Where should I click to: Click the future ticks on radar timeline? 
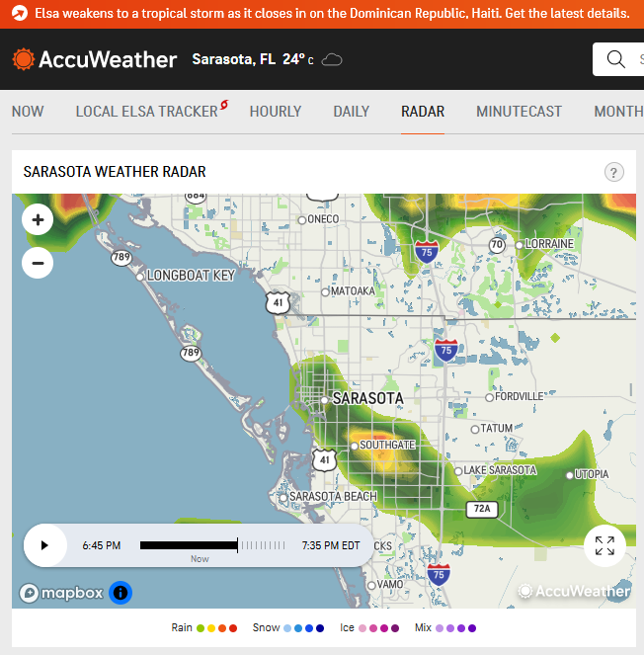(263, 545)
